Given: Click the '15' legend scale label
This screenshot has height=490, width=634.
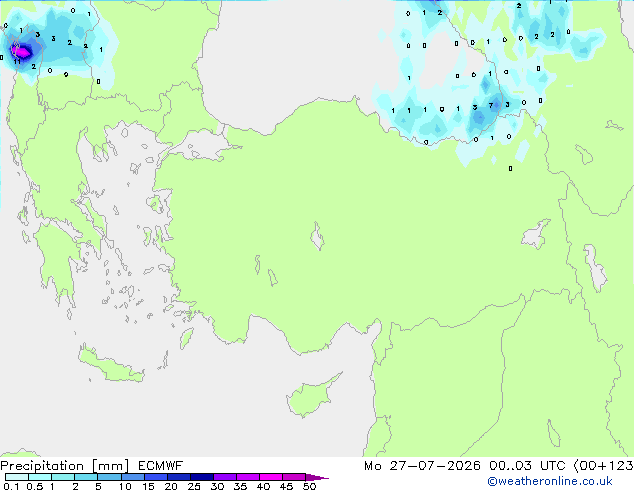Looking at the screenshot, I should pos(148,486).
